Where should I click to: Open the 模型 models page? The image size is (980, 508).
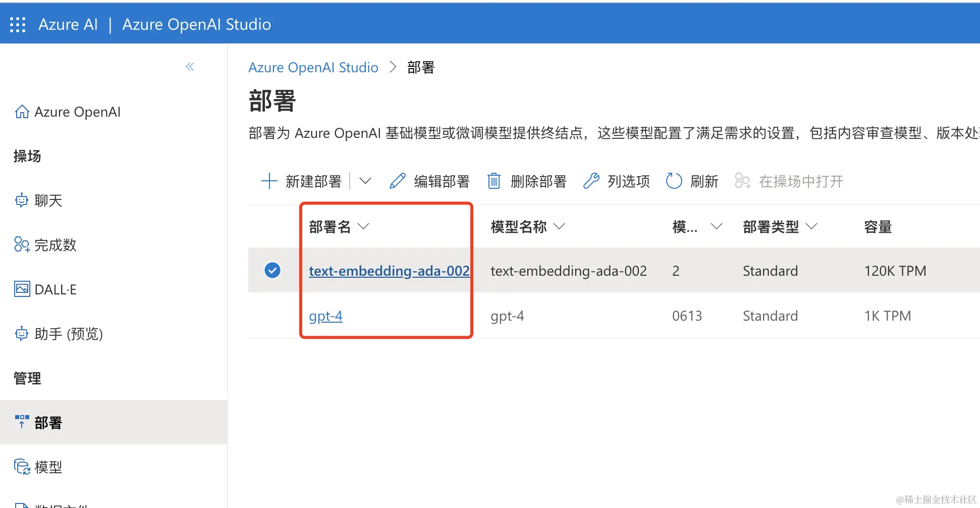[38, 467]
